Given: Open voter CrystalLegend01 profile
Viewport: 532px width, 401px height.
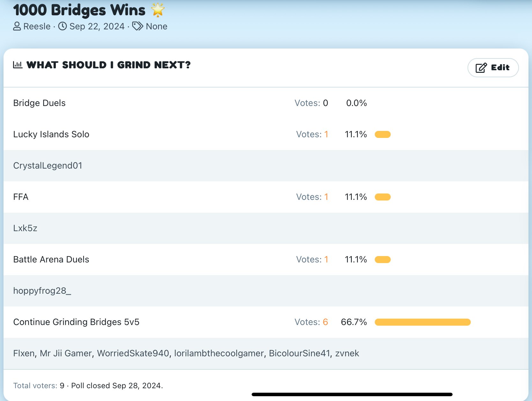Looking at the screenshot, I should pos(48,165).
